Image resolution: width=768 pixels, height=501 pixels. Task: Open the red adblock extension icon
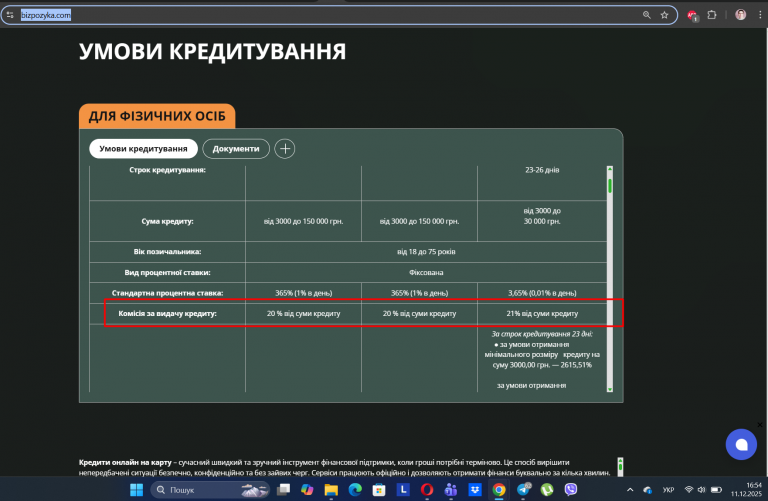coord(693,16)
